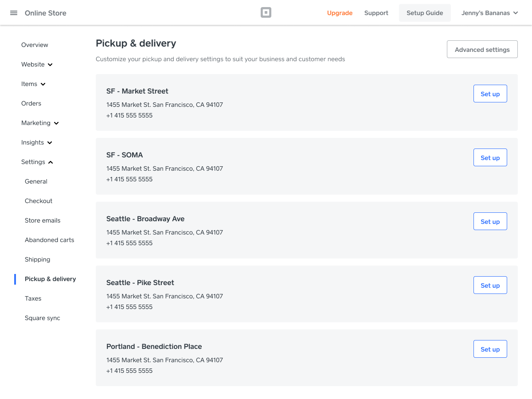The image size is (532, 399).
Task: Set up Seattle - Broadway Ave location
Action: pos(490,221)
